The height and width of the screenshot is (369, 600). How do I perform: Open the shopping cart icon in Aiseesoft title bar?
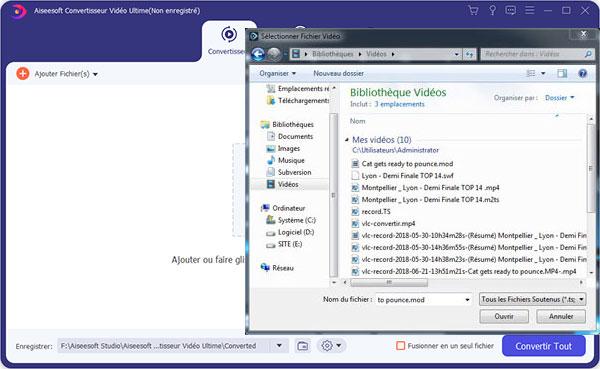tap(473, 10)
